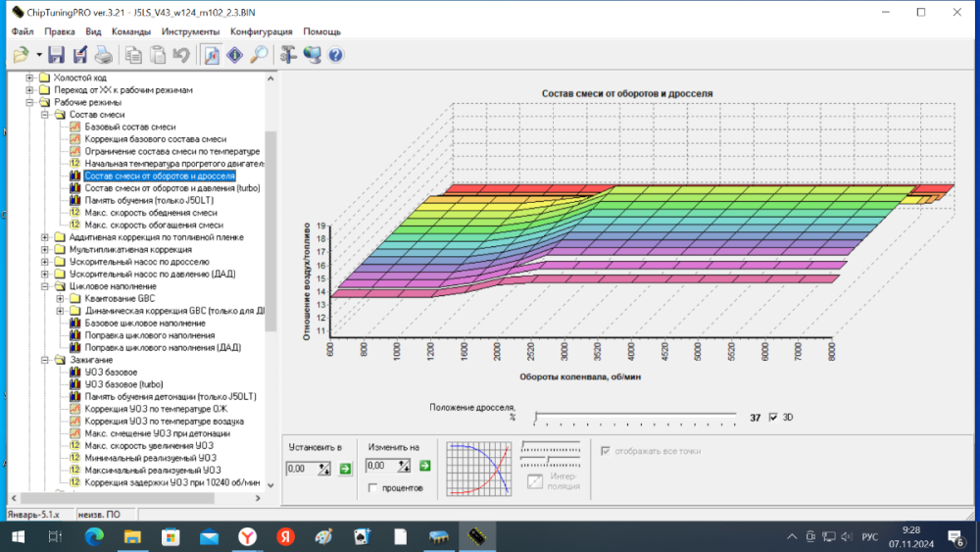
Task: Click the Undo arrow toolbar icon
Action: 180,55
